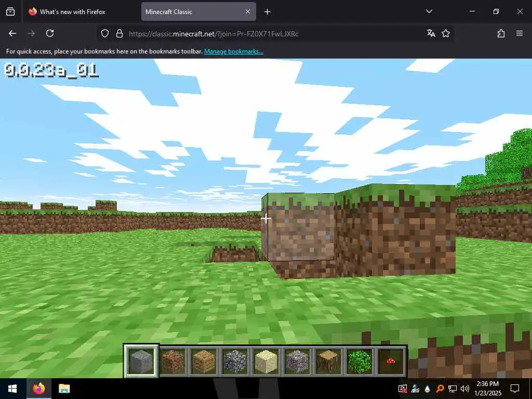Bookmark this page with the star
The height and width of the screenshot is (399, 532).
click(446, 33)
